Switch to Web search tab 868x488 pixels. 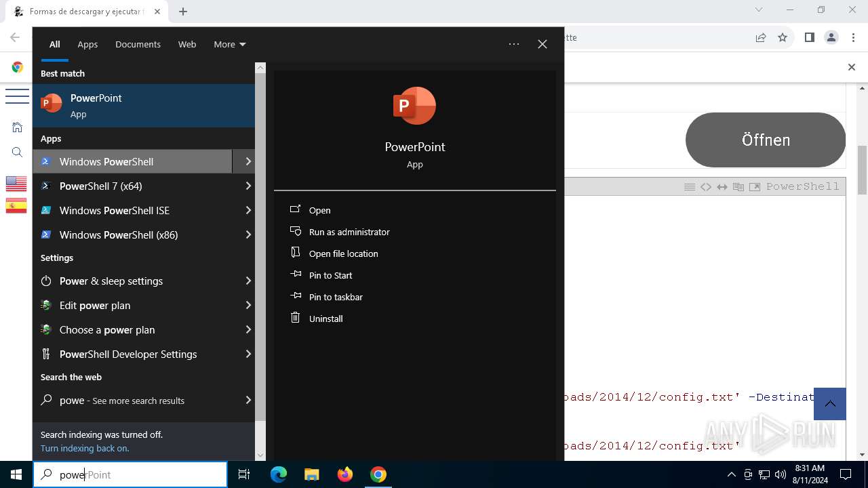(x=187, y=44)
